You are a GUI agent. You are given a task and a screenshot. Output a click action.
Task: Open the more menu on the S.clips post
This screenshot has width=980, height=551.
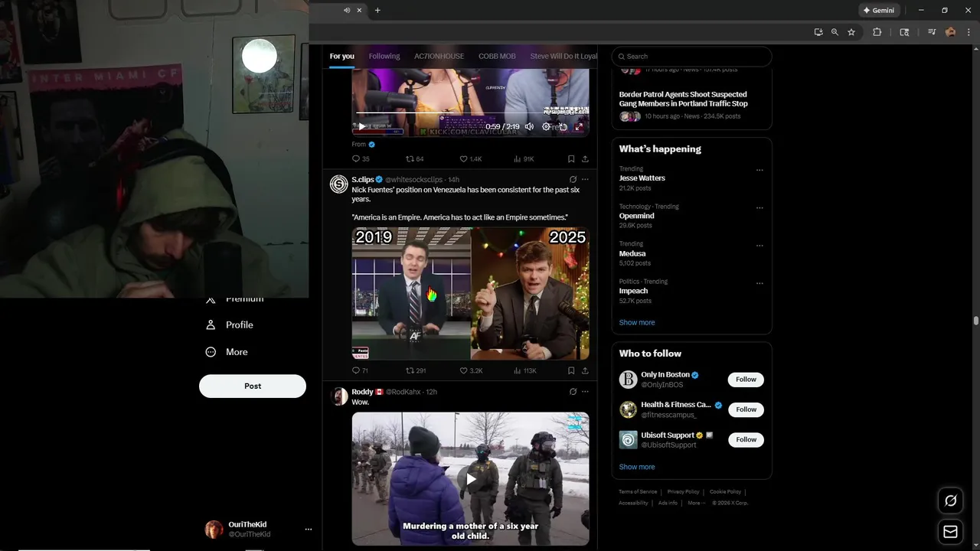(x=585, y=180)
